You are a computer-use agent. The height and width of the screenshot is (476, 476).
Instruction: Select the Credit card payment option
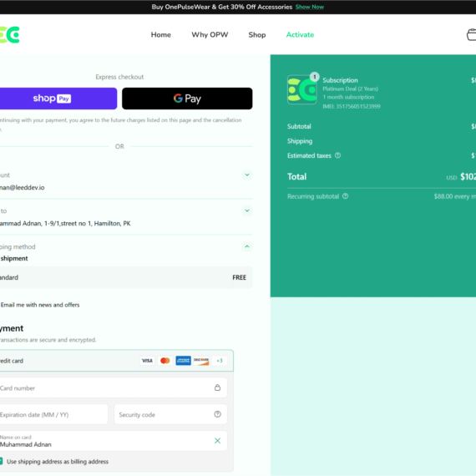click(x=117, y=361)
